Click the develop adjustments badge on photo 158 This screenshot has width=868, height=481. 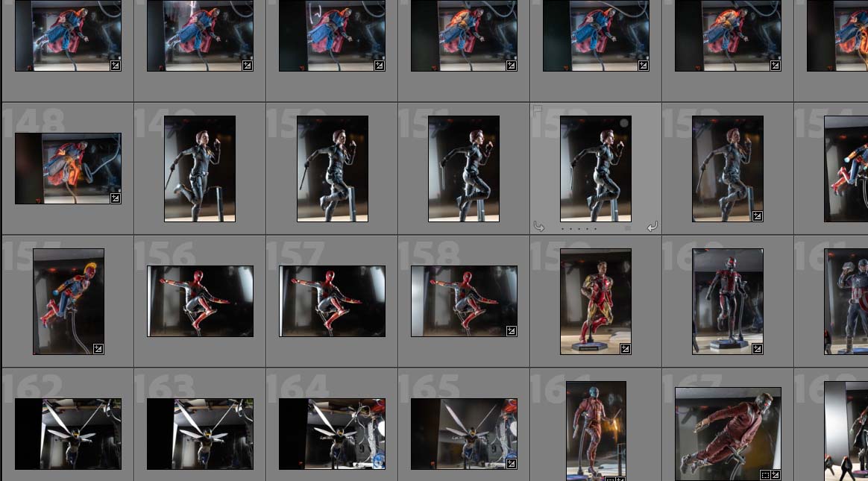511,331
